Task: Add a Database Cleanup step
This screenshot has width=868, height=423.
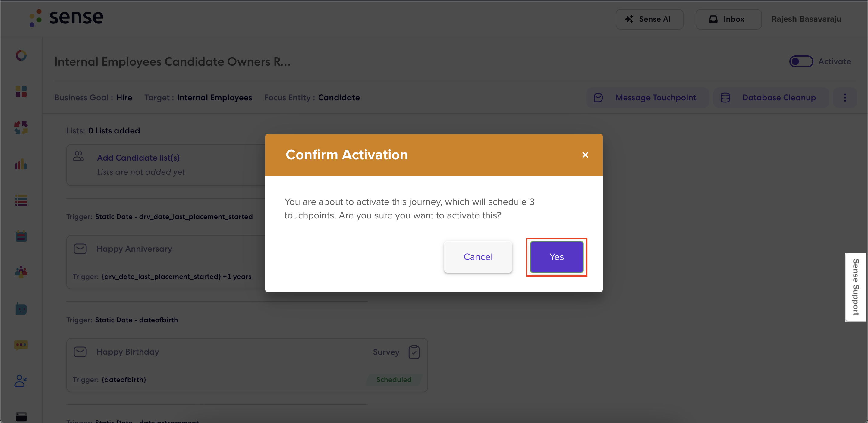Action: pyautogui.click(x=771, y=98)
